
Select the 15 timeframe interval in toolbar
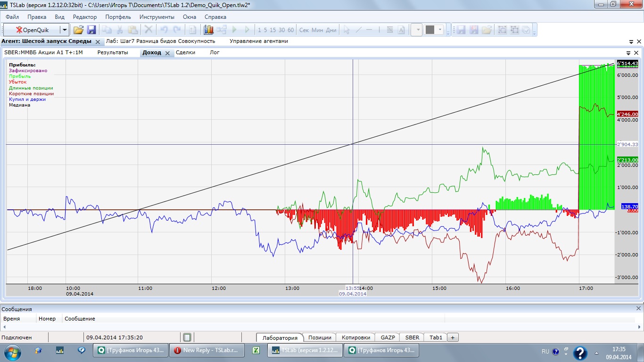(x=273, y=30)
